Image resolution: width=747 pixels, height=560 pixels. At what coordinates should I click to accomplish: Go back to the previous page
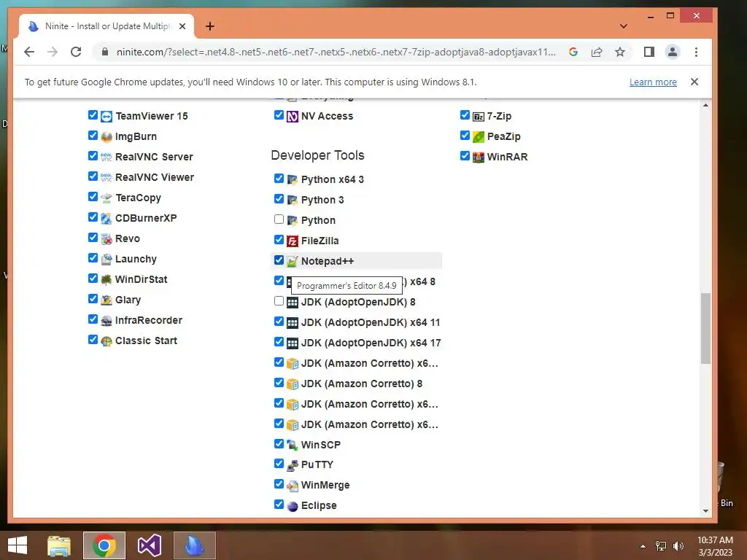pos(29,52)
